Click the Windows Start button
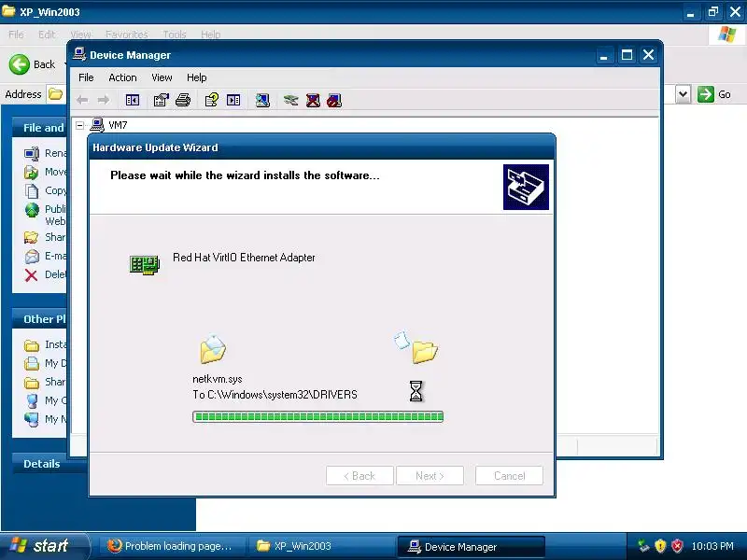Screen dimensions: 747x560 [44, 546]
